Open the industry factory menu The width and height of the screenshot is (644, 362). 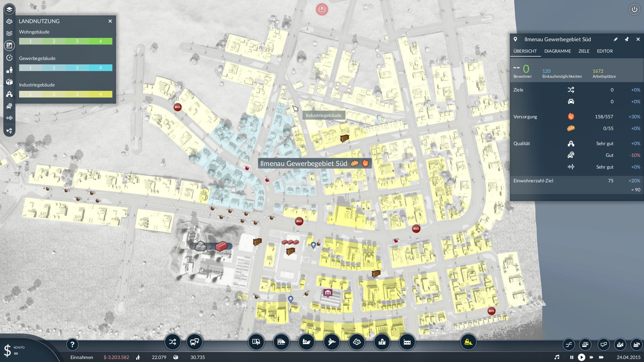coord(407,342)
